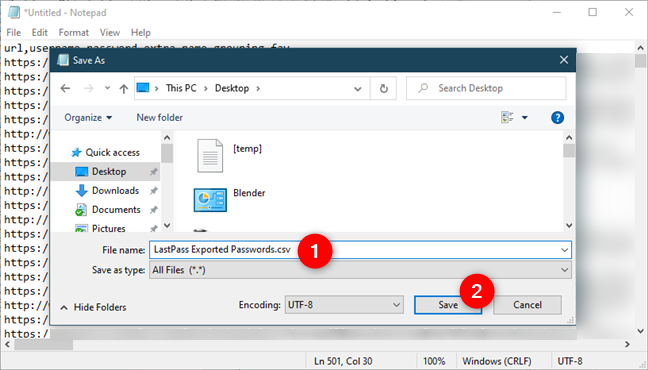648x370 pixels.
Task: Click Windows (CRLF) in status bar
Action: (497, 361)
